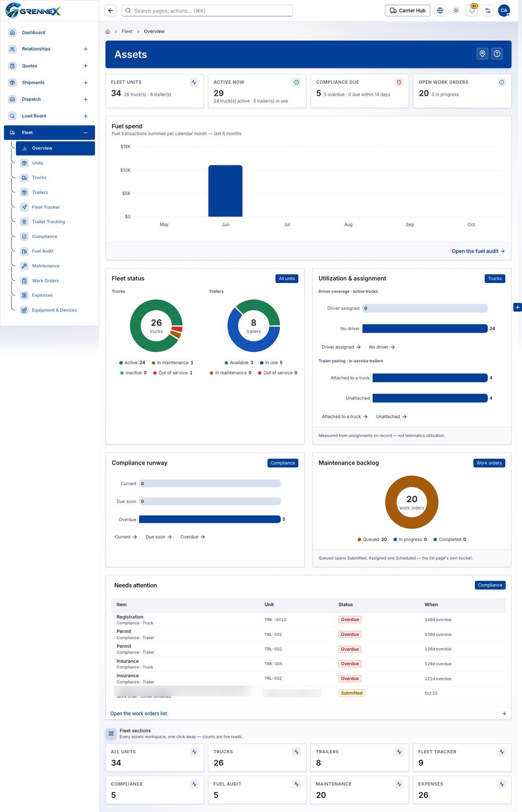Collapse the Fleet menu section

click(x=86, y=132)
